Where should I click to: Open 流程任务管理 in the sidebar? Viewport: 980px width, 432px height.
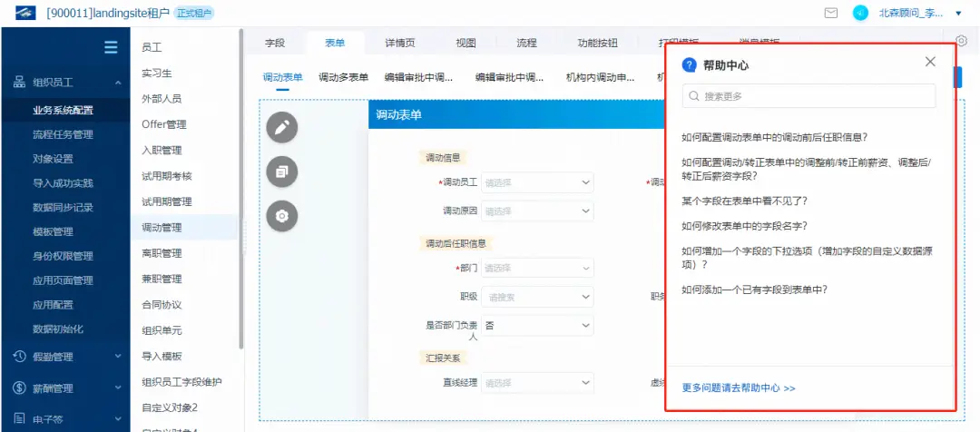pyautogui.click(x=64, y=134)
